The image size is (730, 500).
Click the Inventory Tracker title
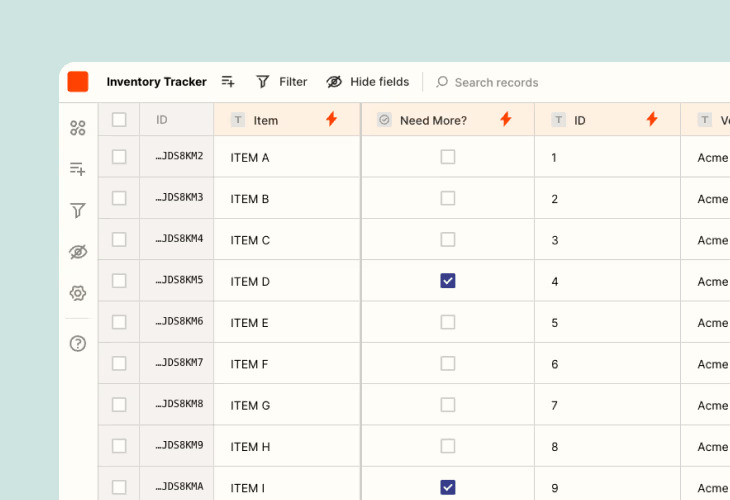[156, 82]
